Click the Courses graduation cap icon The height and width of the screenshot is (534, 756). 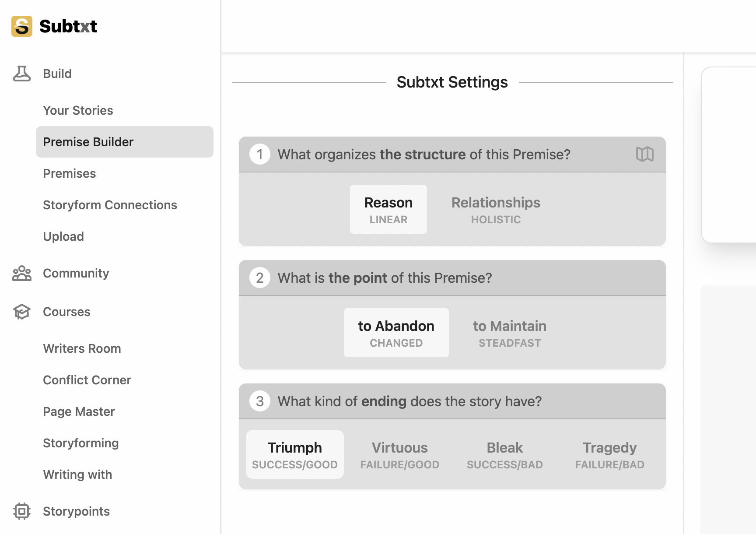click(22, 312)
